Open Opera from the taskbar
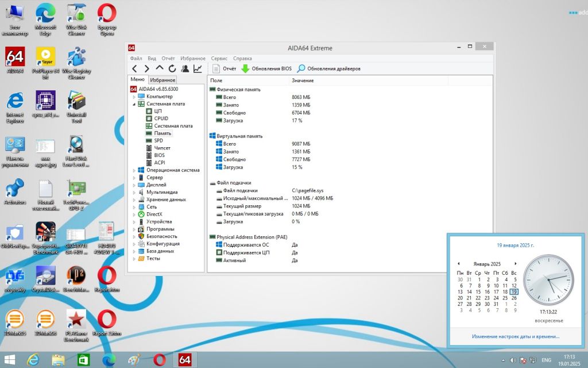The image size is (588, 368). pos(160,360)
